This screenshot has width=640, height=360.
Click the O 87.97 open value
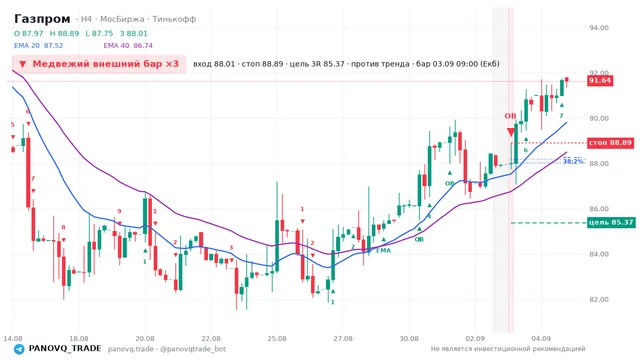coord(29,33)
